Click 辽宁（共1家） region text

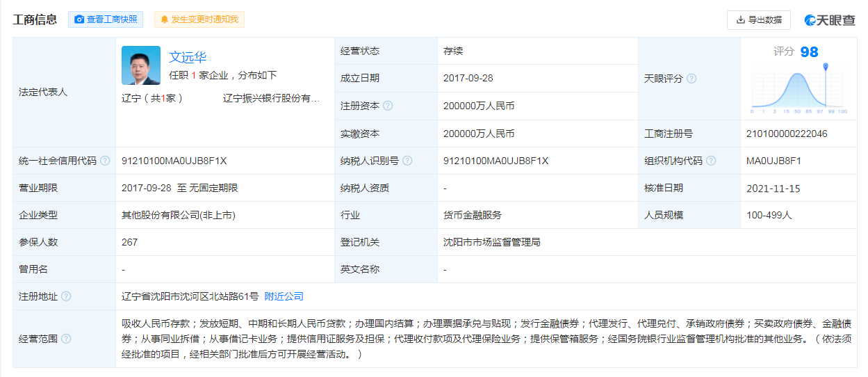(152, 98)
